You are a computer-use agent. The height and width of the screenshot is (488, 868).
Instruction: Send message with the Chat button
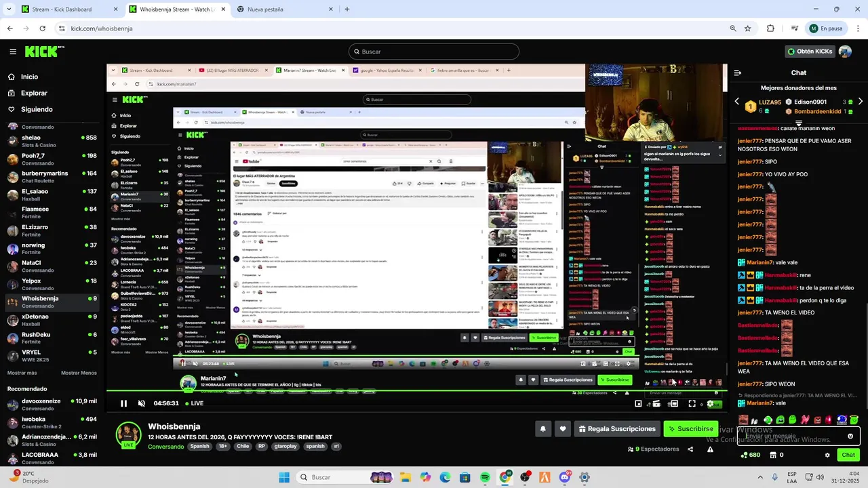(848, 455)
